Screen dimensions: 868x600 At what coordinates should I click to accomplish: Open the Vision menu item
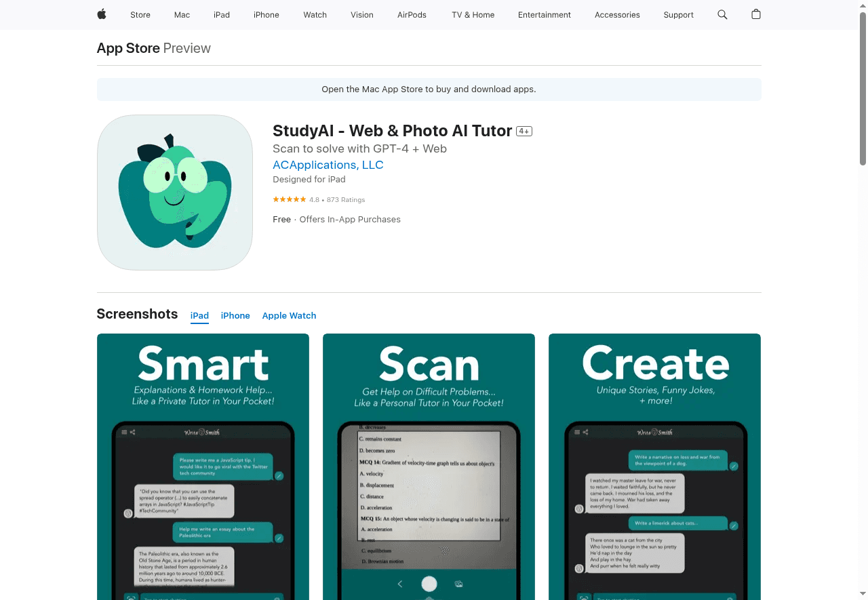point(362,14)
